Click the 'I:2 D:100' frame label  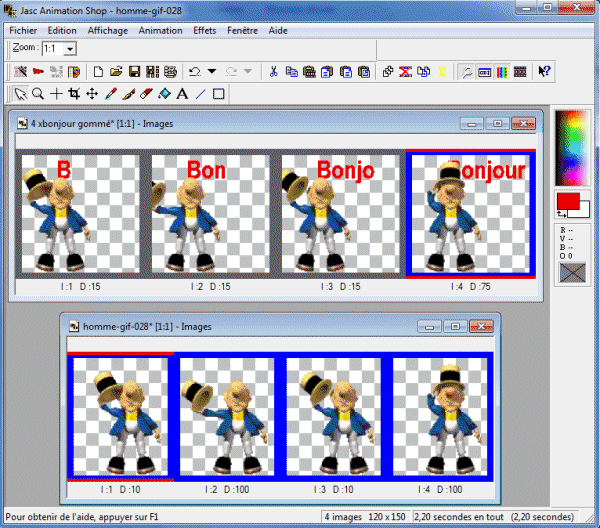point(227,489)
